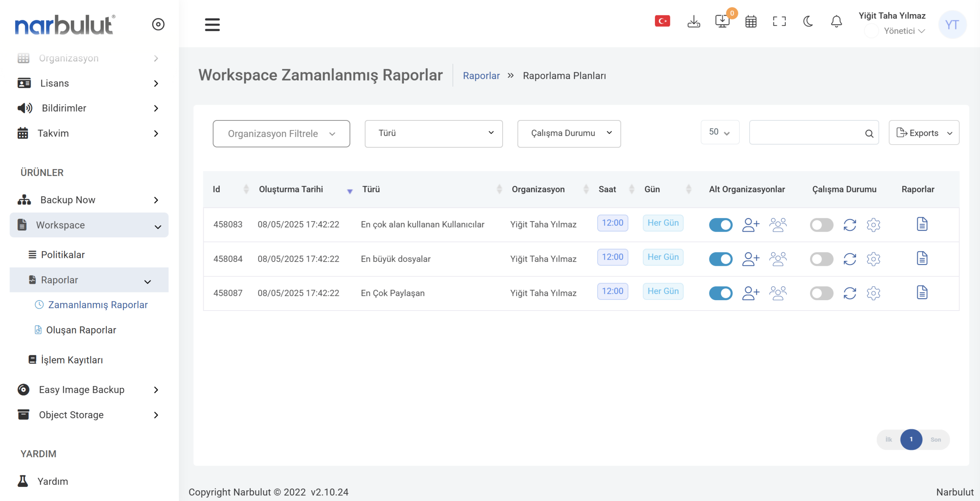The height and width of the screenshot is (501, 980).
Task: Open the monitor download notifications icon
Action: click(722, 21)
